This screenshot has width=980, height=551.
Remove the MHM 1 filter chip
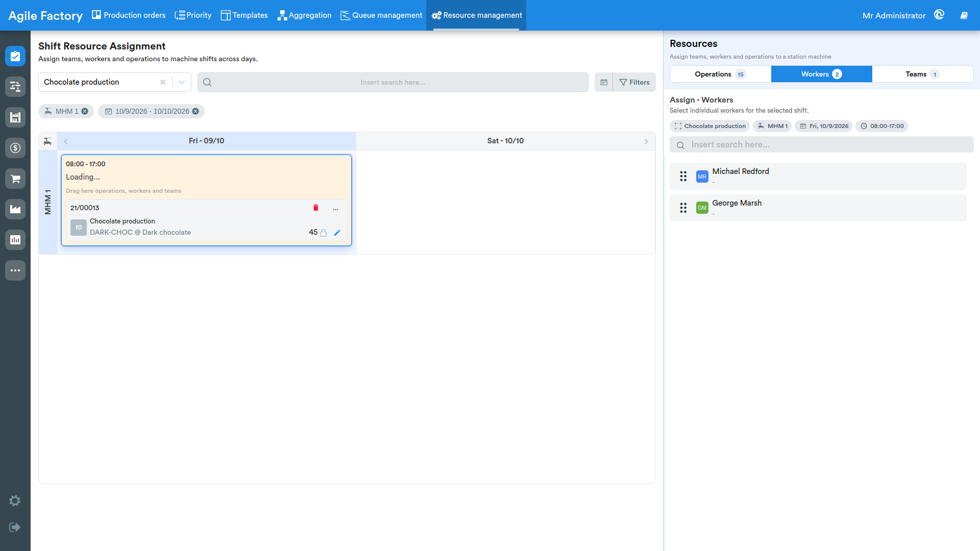tap(85, 111)
